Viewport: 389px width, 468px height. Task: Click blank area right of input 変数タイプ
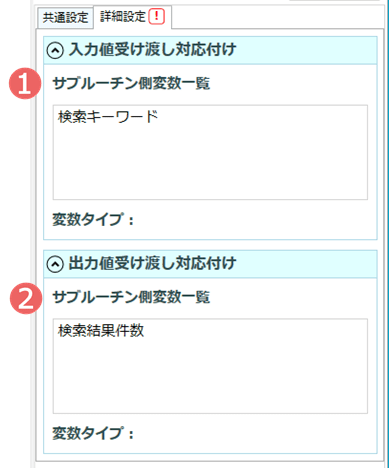253,220
